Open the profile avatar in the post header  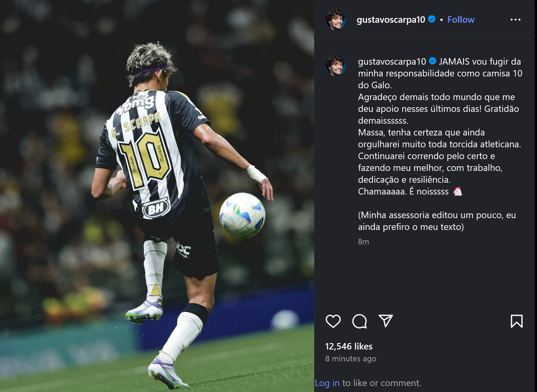(x=336, y=20)
